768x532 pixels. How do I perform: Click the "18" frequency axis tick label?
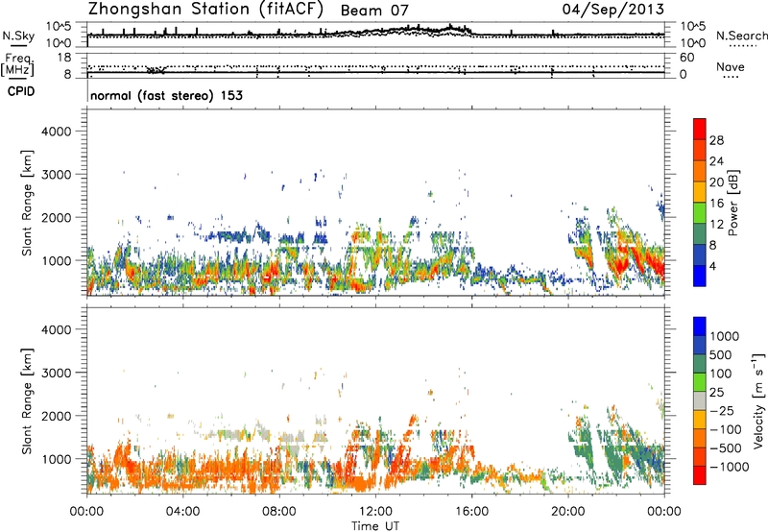coord(64,57)
